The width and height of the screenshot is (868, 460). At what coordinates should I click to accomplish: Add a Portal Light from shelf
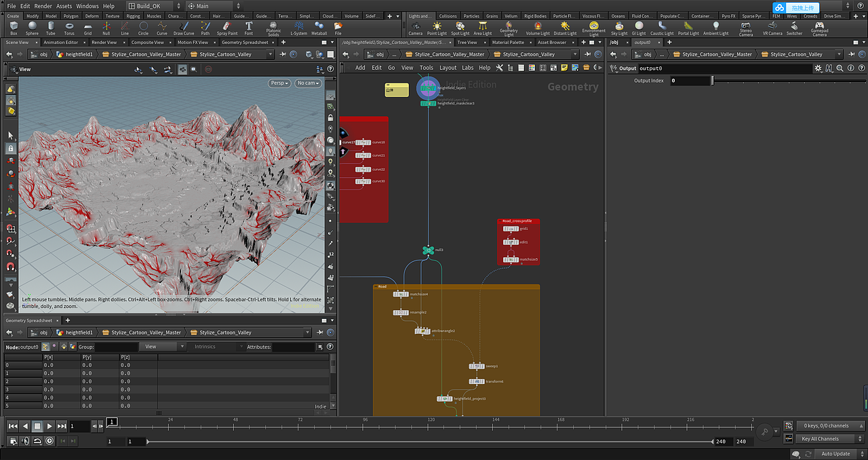(x=688, y=28)
